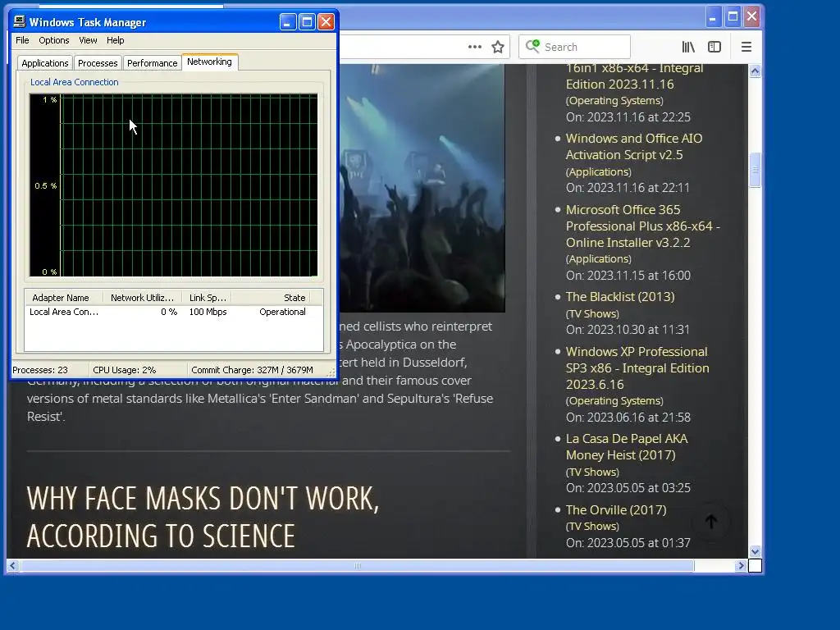
Task: Click the Task Manager resize grip corner
Action: click(331, 372)
